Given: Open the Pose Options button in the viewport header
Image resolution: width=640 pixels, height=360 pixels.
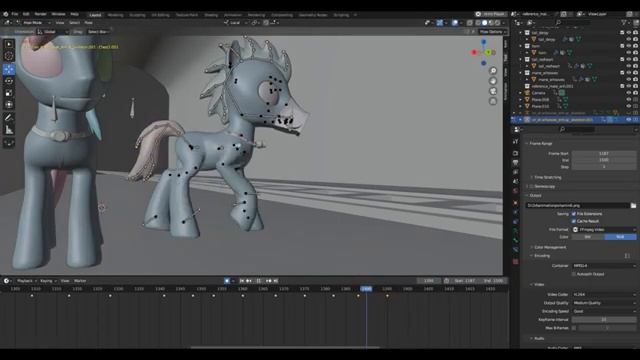Looking at the screenshot, I should [x=493, y=31].
